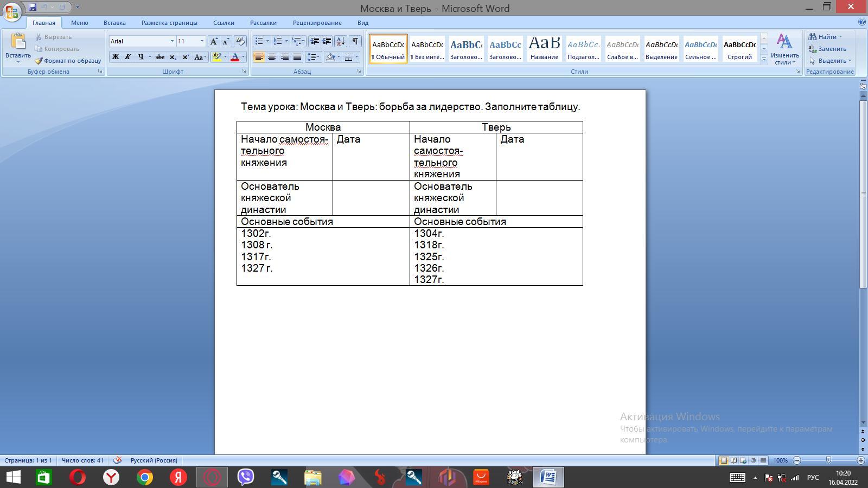Open Viber from the taskbar
Viewport: 868px width, 488px height.
coord(246,477)
